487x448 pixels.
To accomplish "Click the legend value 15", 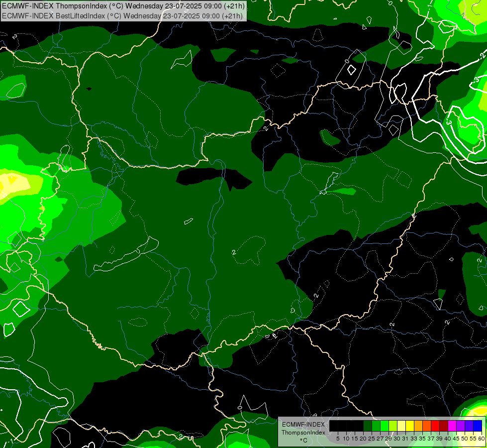I will tap(355, 439).
